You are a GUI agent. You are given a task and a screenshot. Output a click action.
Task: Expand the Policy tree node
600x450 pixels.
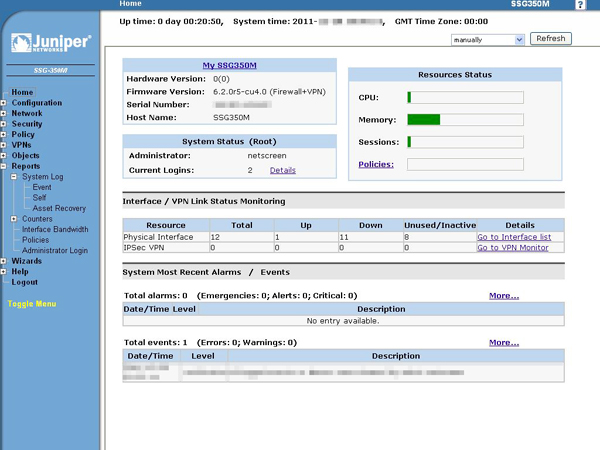click(3, 135)
